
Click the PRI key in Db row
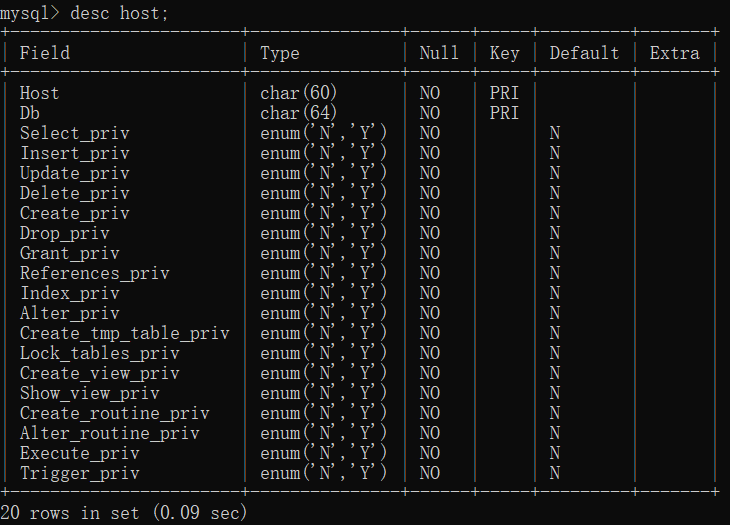[x=504, y=113]
